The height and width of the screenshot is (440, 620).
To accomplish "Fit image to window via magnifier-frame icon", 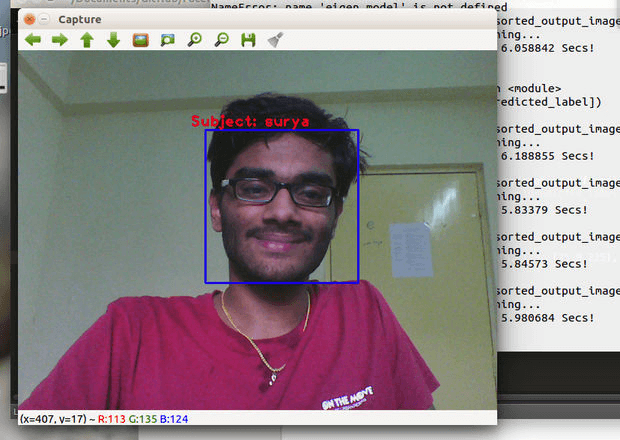I will pos(168,40).
